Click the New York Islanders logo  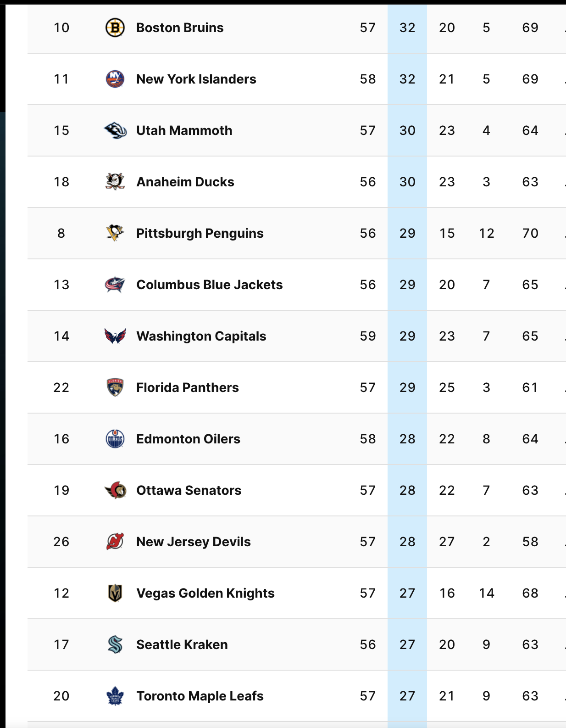pos(115,79)
